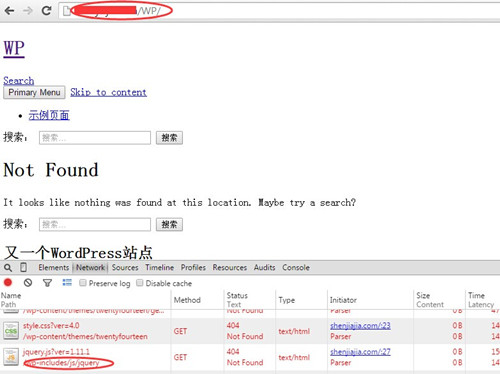Sort by the Type column header
Screen dimensions: 500x374
(301, 300)
